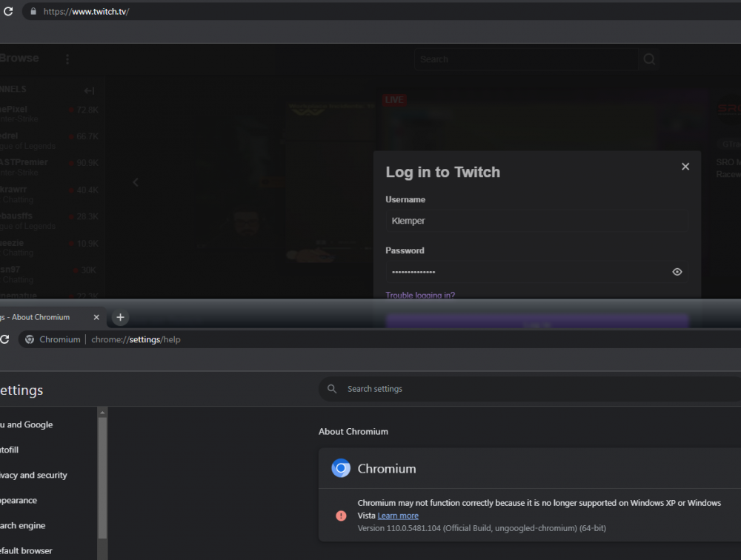The width and height of the screenshot is (741, 560).
Task: Open the three-dot menu next to Browse
Action: (67, 59)
